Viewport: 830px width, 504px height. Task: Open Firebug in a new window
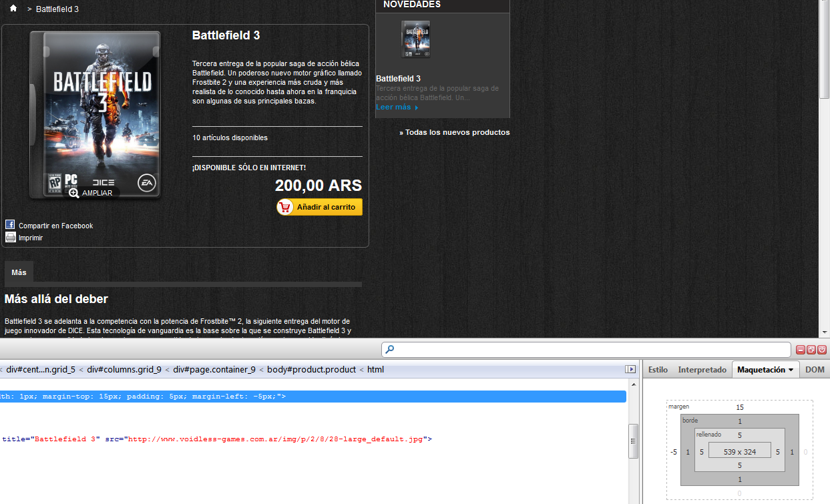(811, 350)
